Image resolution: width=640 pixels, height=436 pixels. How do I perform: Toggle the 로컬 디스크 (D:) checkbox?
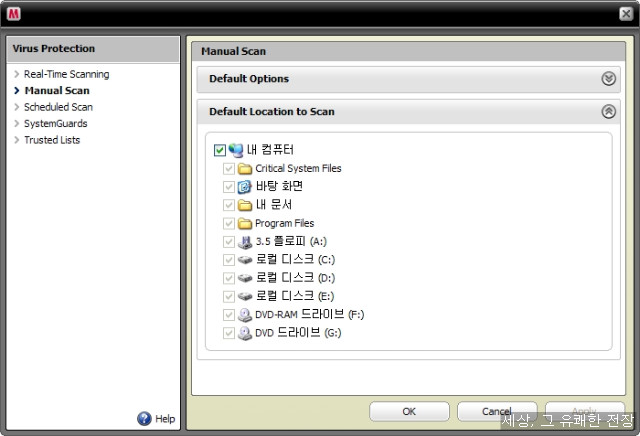[x=229, y=278]
